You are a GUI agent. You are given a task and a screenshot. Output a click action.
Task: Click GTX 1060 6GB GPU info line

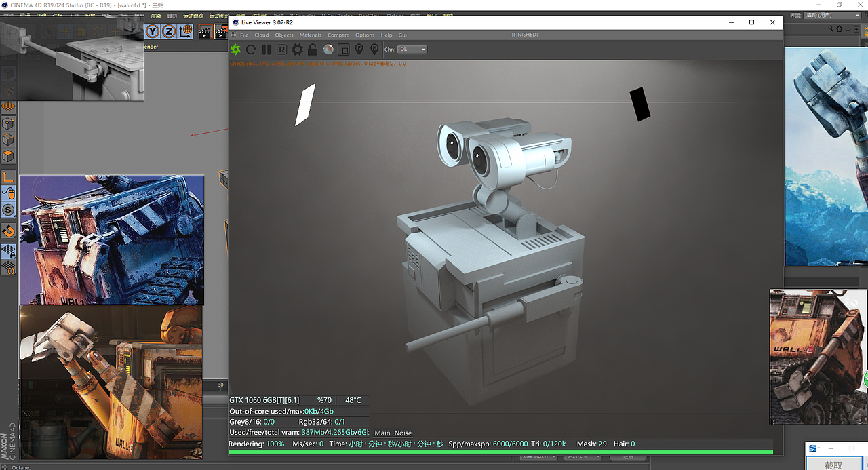[x=264, y=400]
